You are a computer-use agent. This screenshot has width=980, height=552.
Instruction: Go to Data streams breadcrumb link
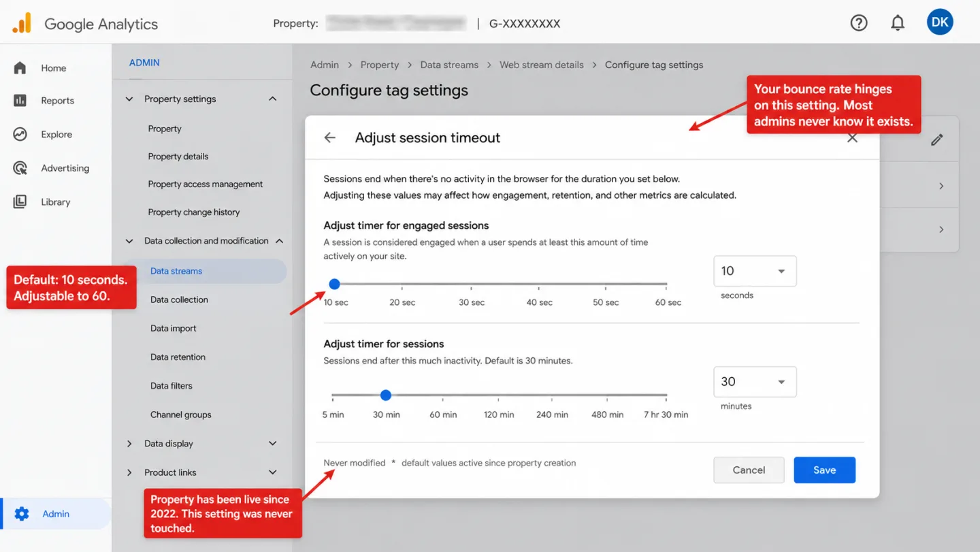click(449, 65)
